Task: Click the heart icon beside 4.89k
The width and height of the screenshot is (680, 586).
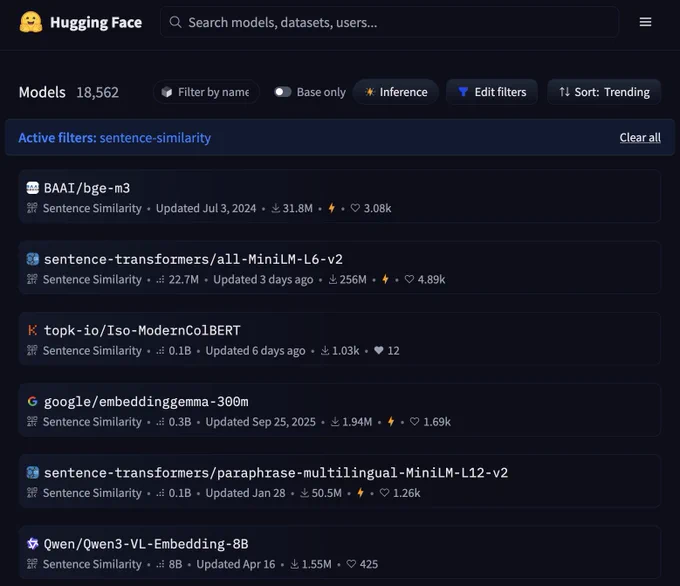Action: 409,279
